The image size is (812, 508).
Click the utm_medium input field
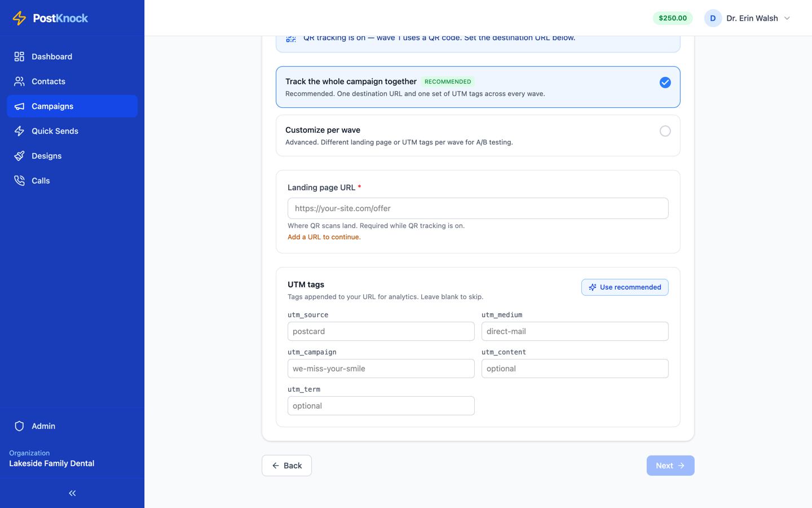coord(575,331)
